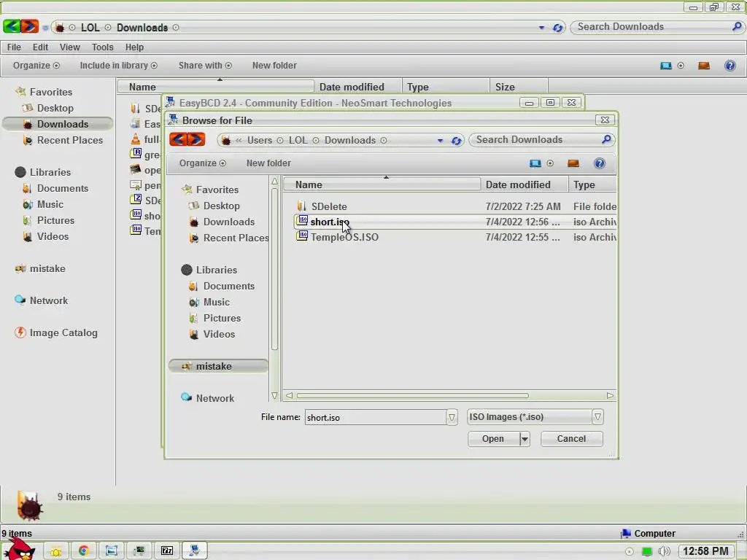747x560 pixels.
Task: Open the file name dropdown arrow
Action: point(452,417)
